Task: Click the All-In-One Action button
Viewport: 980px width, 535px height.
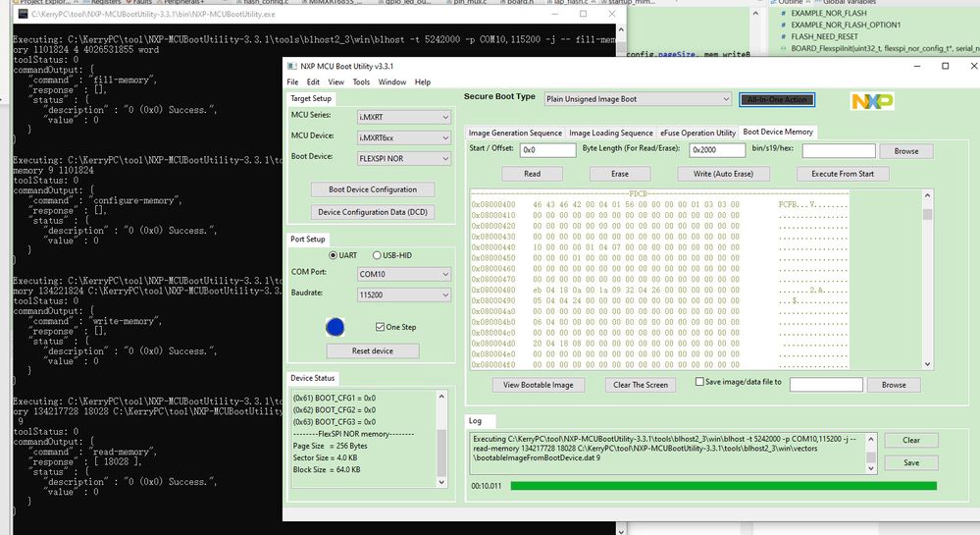Action: click(777, 99)
